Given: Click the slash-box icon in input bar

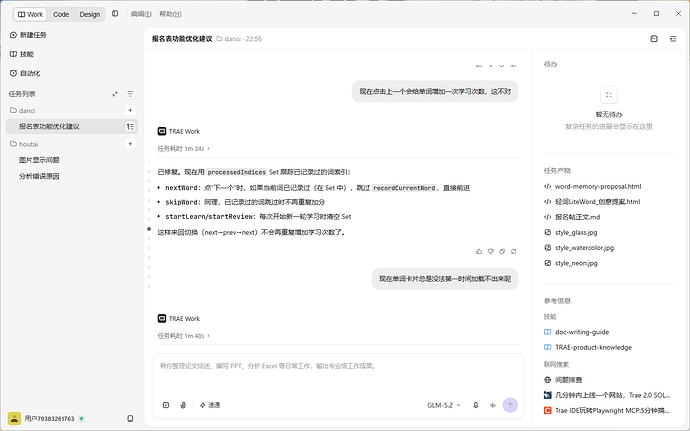Looking at the screenshot, I should pyautogui.click(x=166, y=405).
